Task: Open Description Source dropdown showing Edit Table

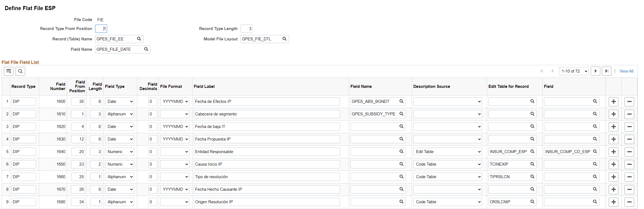Action: 447,152
